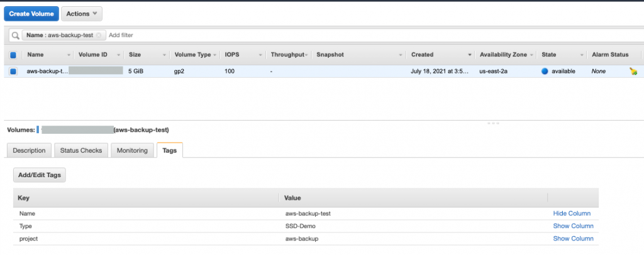This screenshot has height=255, width=644.
Task: Open the IOPS column dropdown arrow
Action: pos(260,55)
